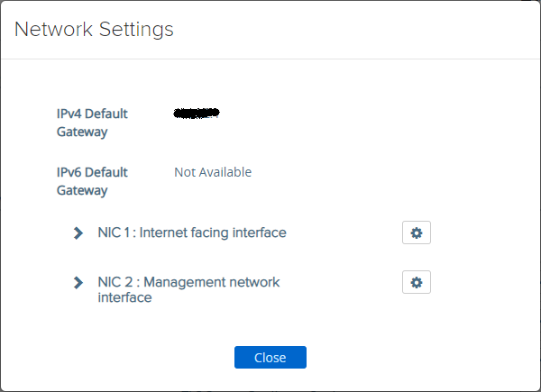Click the Not Available IPv6 value

[x=213, y=172]
